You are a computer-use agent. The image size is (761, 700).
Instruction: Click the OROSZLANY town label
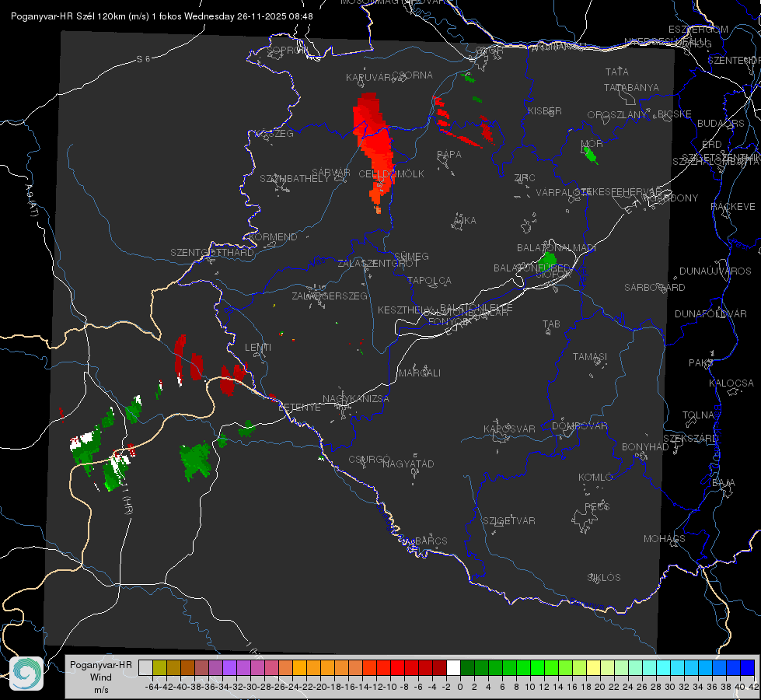click(x=617, y=114)
